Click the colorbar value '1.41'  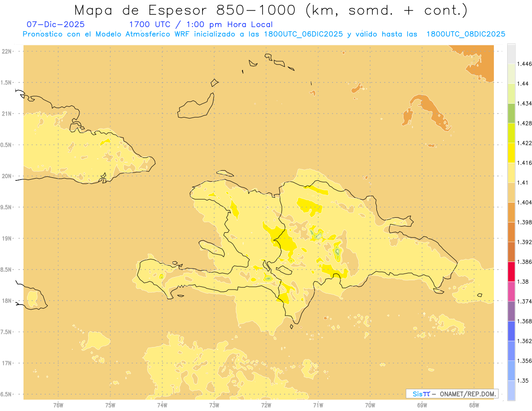pos(522,183)
